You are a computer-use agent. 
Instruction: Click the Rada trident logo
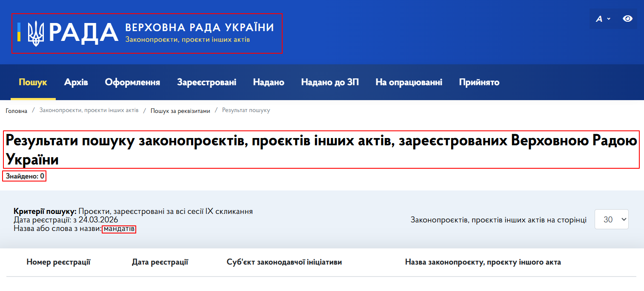pyautogui.click(x=36, y=33)
